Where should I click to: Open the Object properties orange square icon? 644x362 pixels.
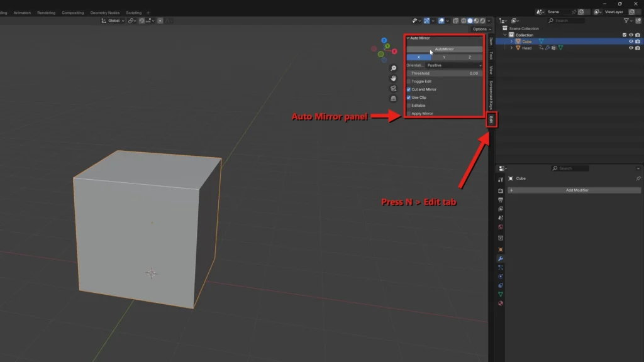(500, 250)
